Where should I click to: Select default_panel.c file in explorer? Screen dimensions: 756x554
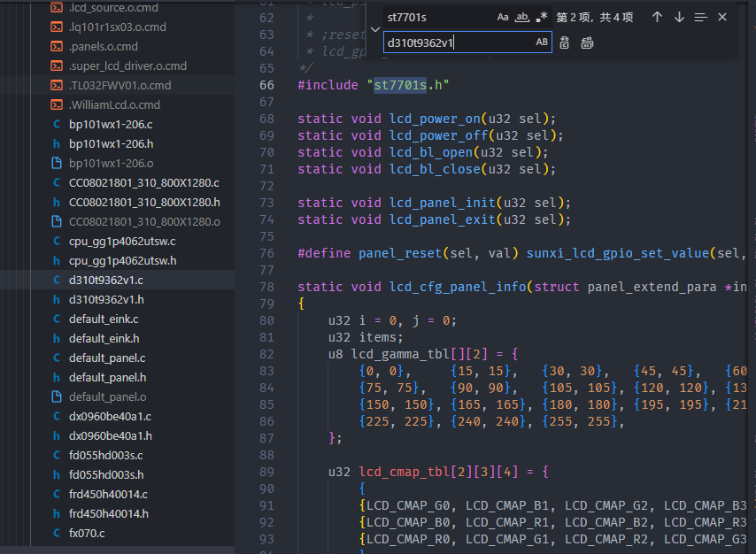[x=106, y=358]
